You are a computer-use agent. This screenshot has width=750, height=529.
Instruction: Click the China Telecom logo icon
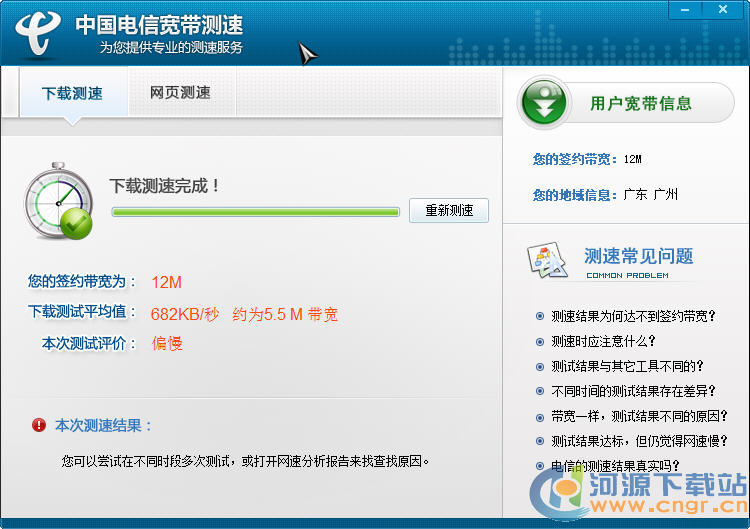pos(38,32)
